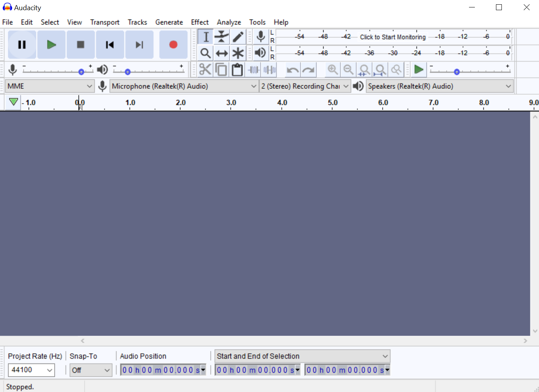Select the Draw pencil tool
The image size is (539, 392).
[x=238, y=37]
